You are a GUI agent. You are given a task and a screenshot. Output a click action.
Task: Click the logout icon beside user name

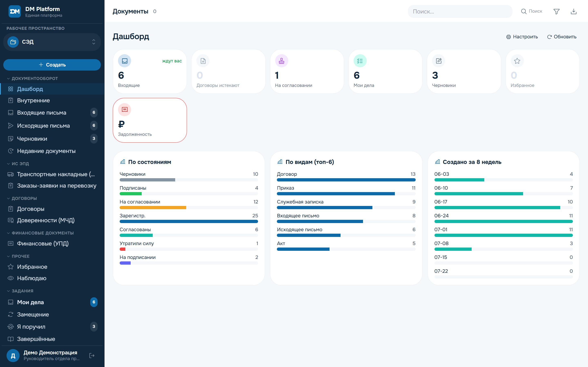[92, 356]
